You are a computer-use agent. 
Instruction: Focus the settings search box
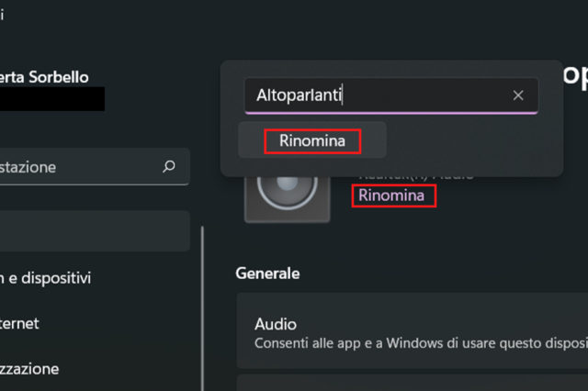83,167
